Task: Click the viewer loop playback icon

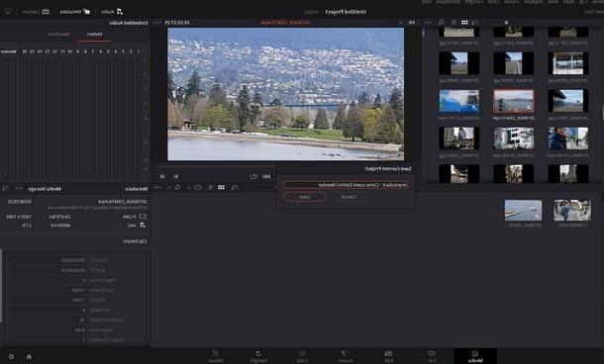Action: (x=253, y=176)
